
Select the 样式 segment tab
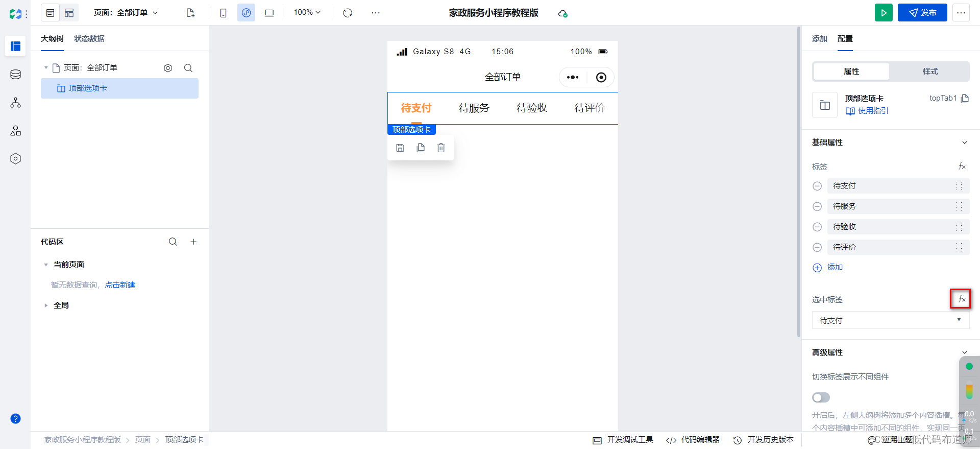point(930,72)
